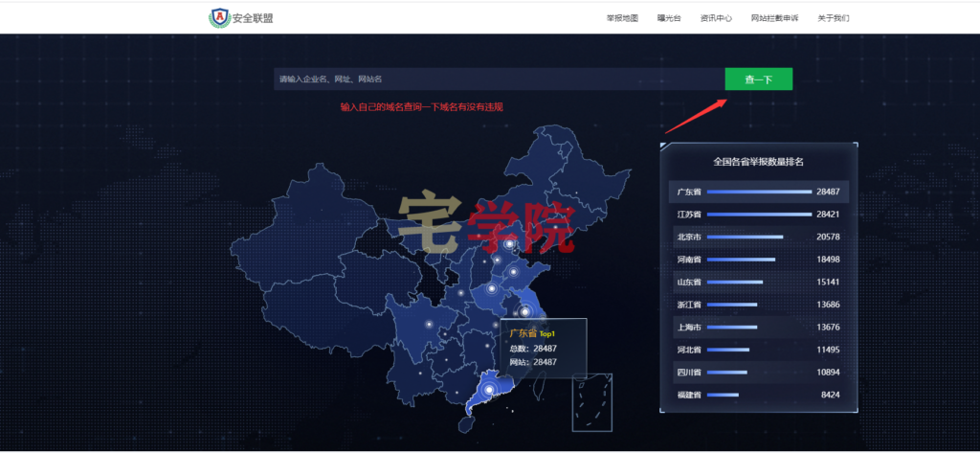
Task: Select 福建省 row in ranking list
Action: [759, 395]
